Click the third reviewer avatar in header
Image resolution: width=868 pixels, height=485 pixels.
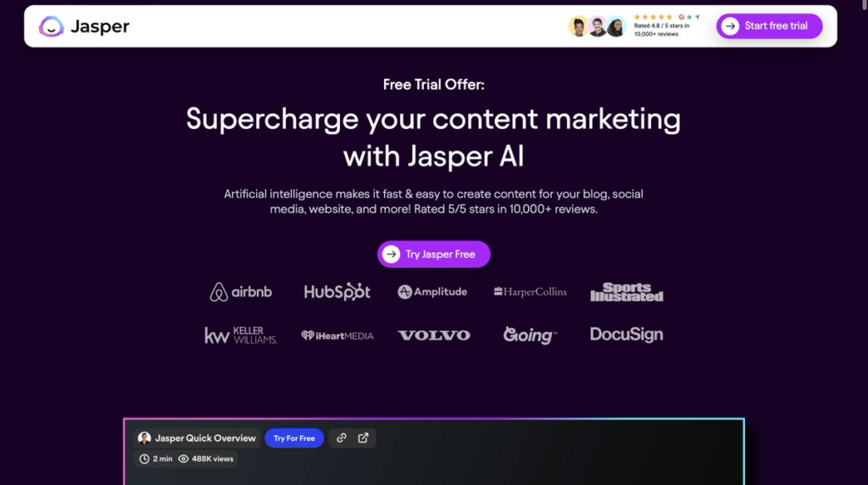click(x=615, y=26)
